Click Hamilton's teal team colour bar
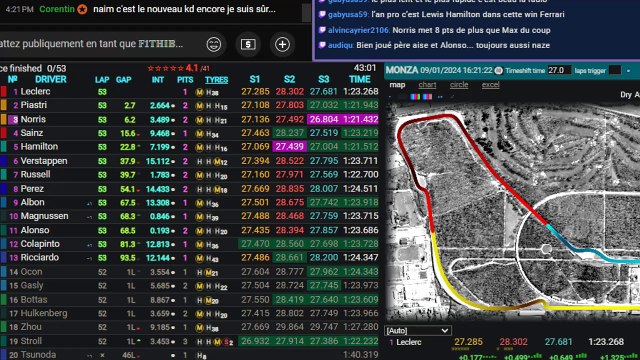Screen dimensions: 640x360 [3, 147]
